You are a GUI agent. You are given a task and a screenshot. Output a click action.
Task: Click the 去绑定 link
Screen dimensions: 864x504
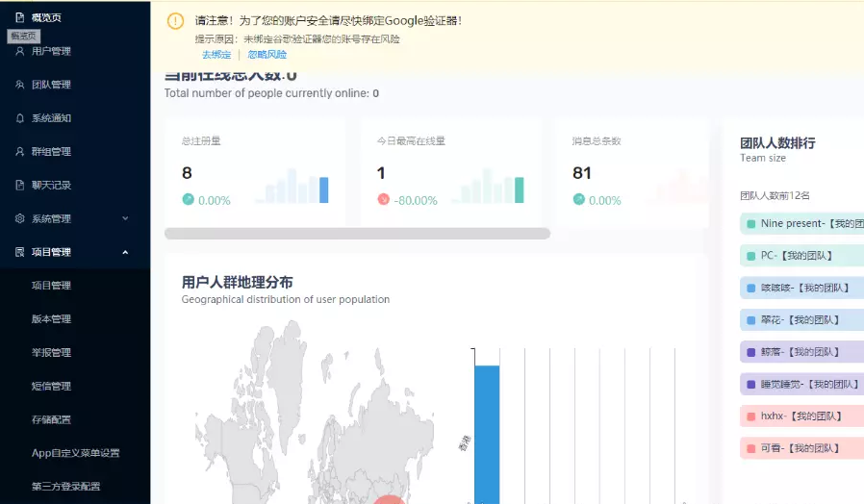(x=216, y=55)
